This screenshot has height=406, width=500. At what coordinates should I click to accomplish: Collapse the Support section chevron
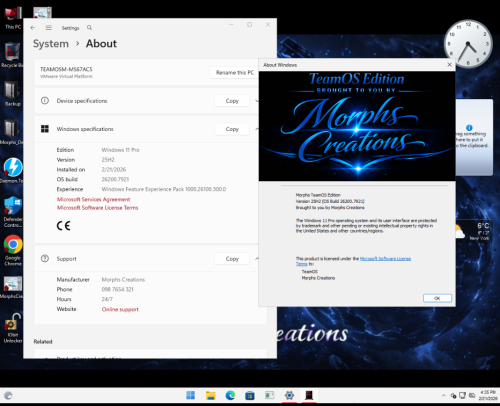(257, 259)
